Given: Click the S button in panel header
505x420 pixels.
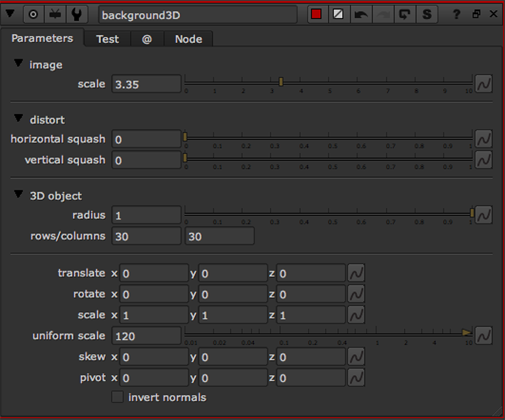Looking at the screenshot, I should [427, 14].
